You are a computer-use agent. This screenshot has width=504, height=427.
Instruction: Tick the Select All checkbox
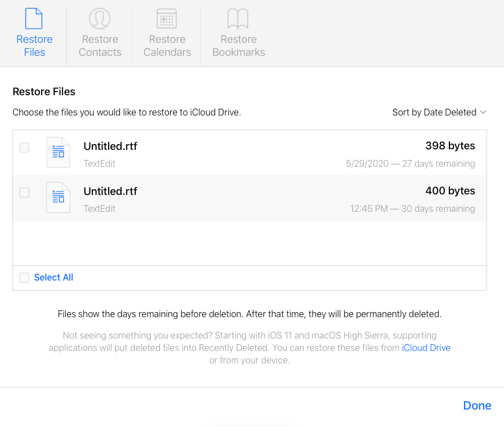pos(24,277)
